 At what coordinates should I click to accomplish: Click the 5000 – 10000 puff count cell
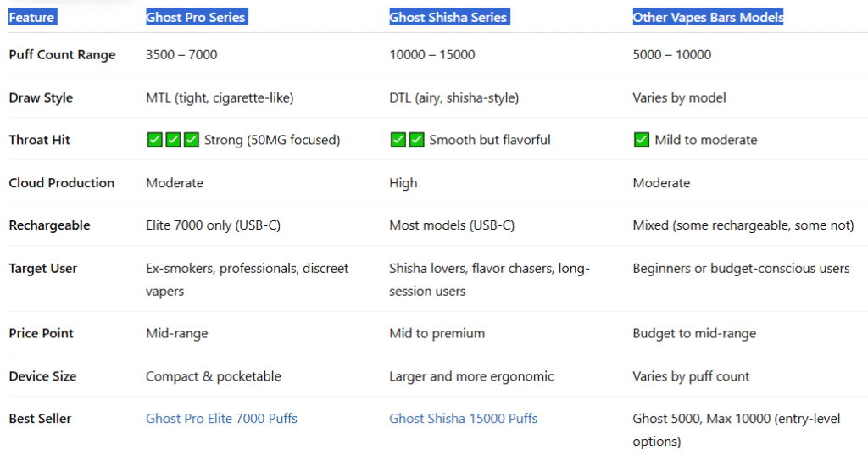pyautogui.click(x=672, y=55)
